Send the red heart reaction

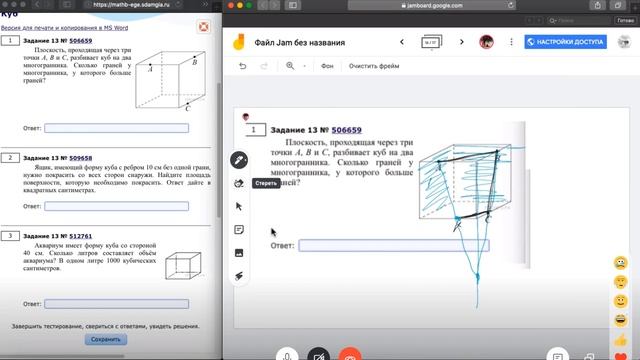[x=620, y=356]
